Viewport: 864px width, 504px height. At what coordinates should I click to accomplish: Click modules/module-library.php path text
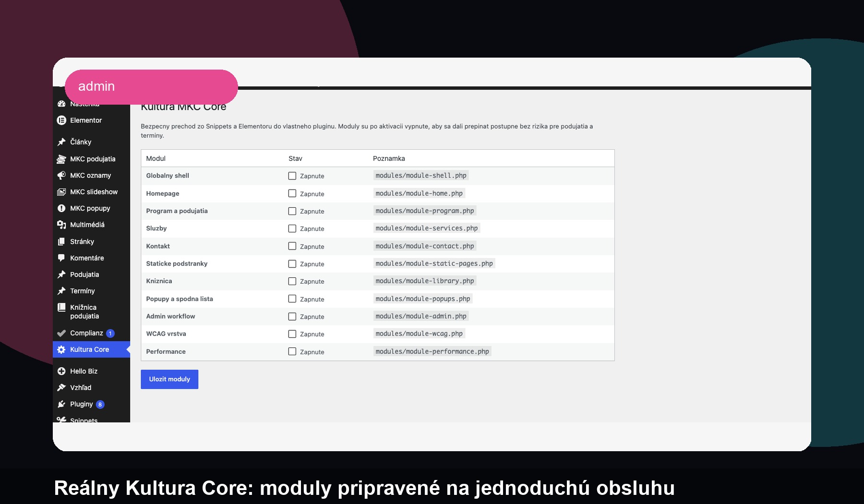coord(425,281)
